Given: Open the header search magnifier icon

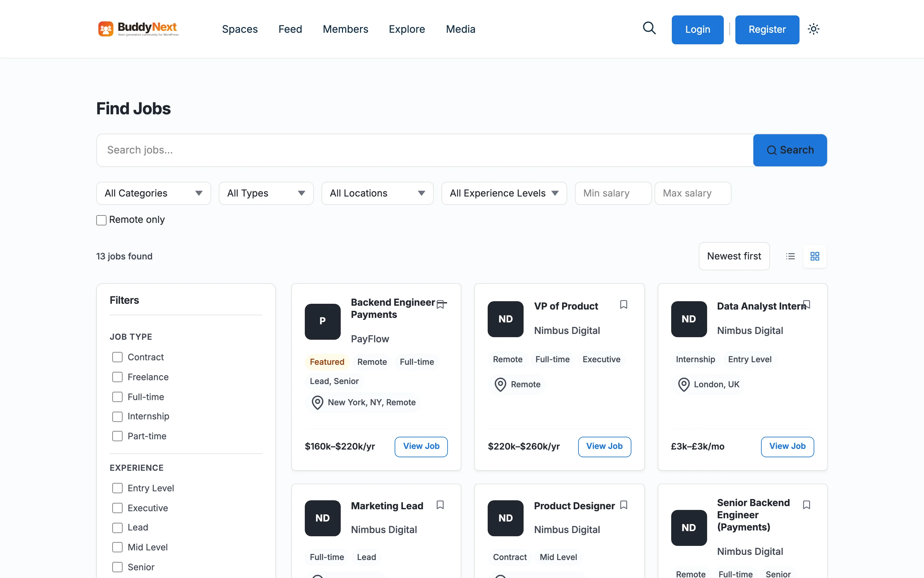Looking at the screenshot, I should [649, 28].
